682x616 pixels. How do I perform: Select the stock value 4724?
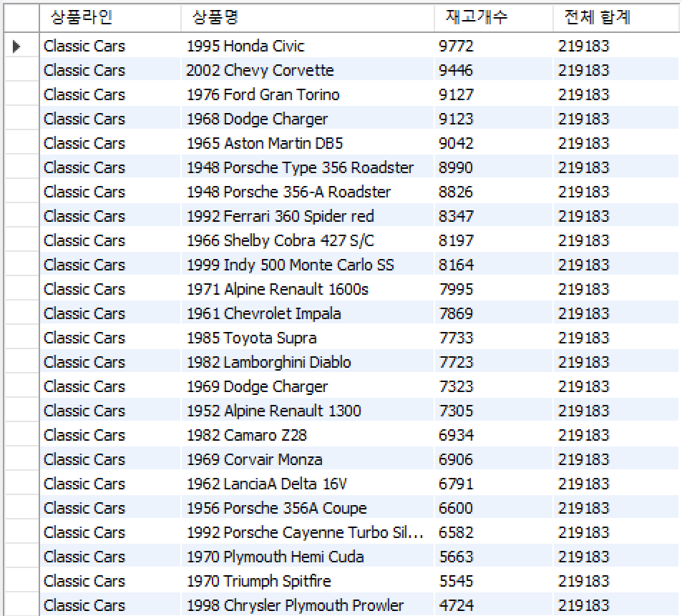click(x=456, y=605)
